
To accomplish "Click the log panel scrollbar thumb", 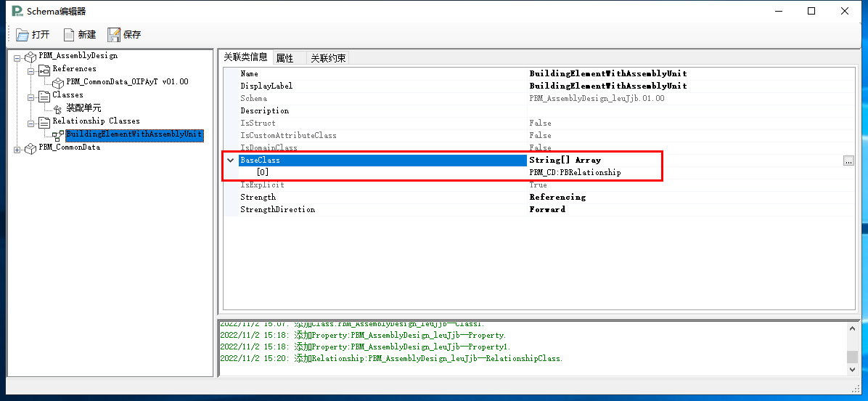I will pos(852,357).
